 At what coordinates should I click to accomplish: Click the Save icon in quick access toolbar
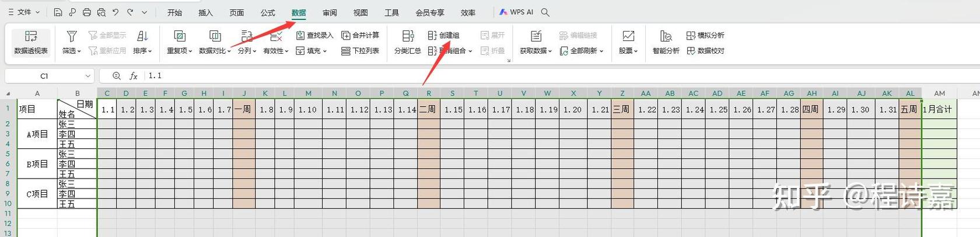[58, 12]
